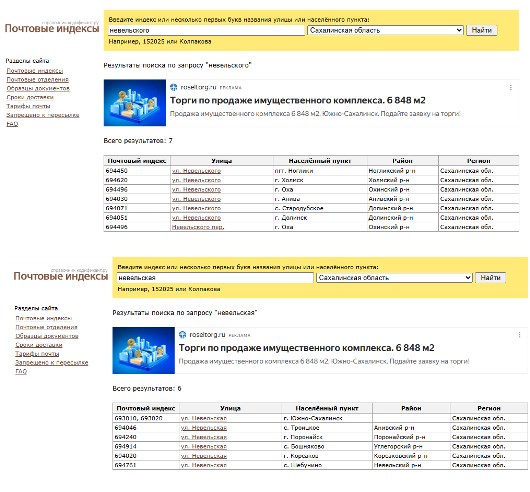Open "Сроки доставки" sidebar link on "невельская" page
530x492 pixels.
(39, 345)
